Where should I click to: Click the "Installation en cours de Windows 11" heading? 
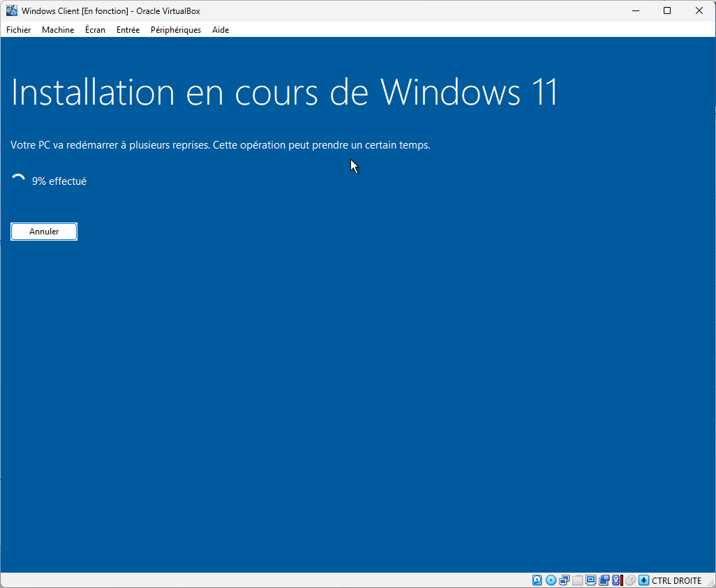coord(285,93)
